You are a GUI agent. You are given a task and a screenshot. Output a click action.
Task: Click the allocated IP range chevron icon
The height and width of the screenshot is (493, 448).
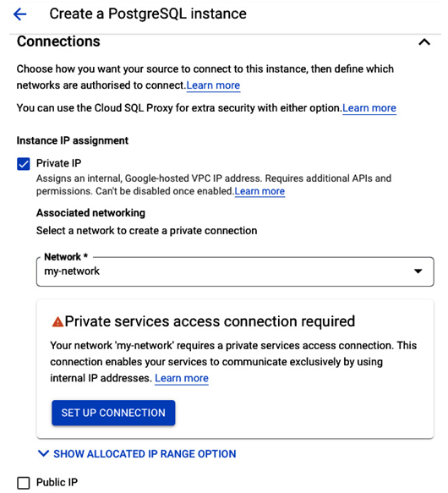(x=43, y=454)
